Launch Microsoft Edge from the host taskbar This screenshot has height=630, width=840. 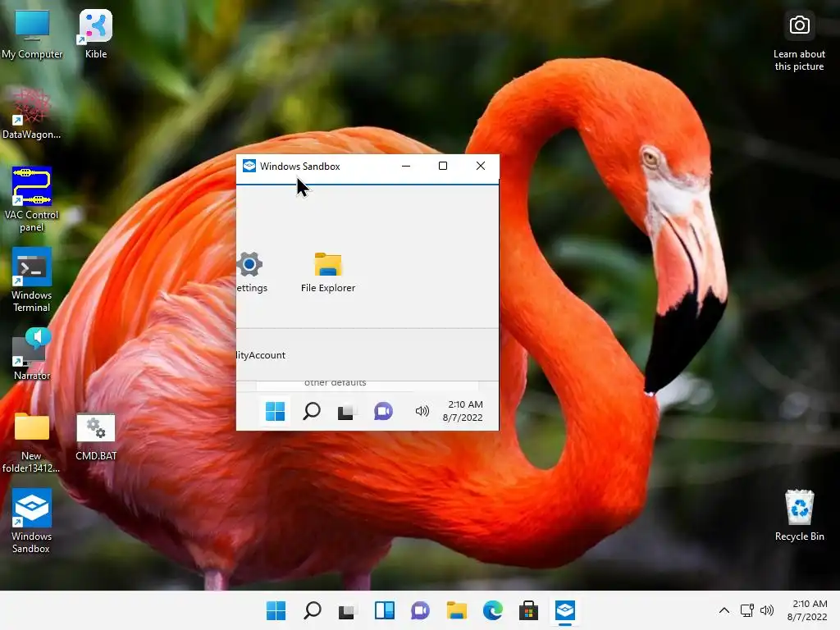pos(493,610)
